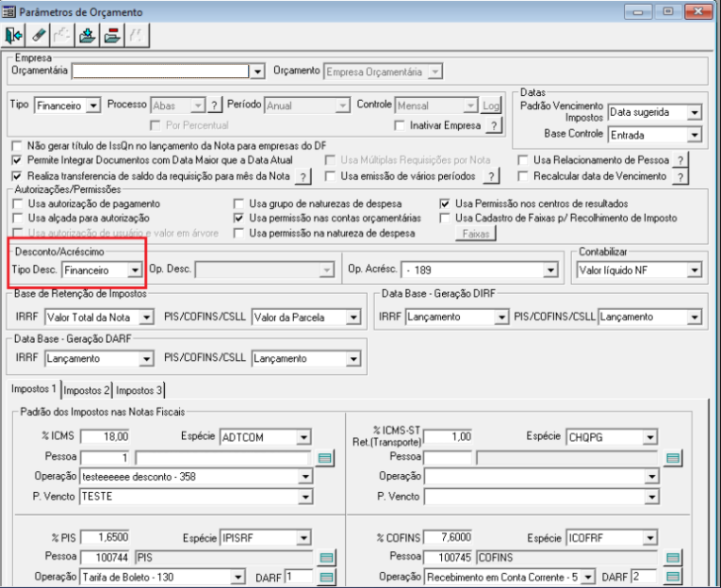Open P. Vencto TESTE dropdown
721x588 pixels.
(305, 497)
